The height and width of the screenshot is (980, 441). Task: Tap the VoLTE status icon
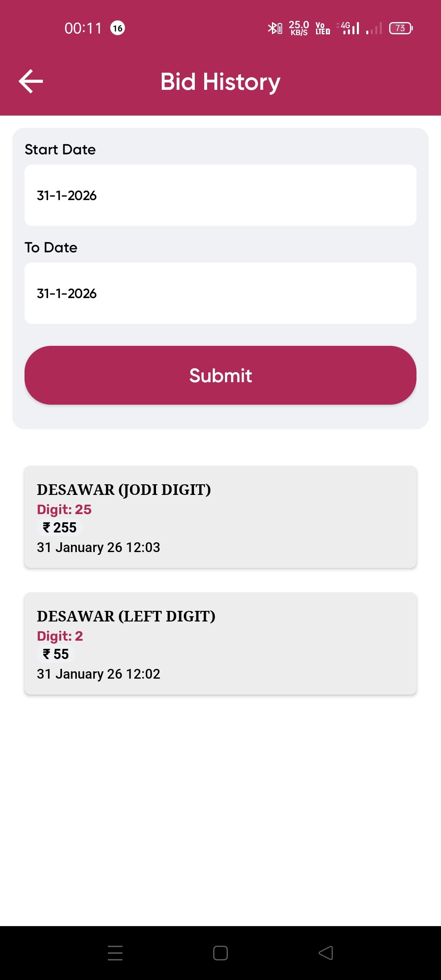(x=323, y=28)
